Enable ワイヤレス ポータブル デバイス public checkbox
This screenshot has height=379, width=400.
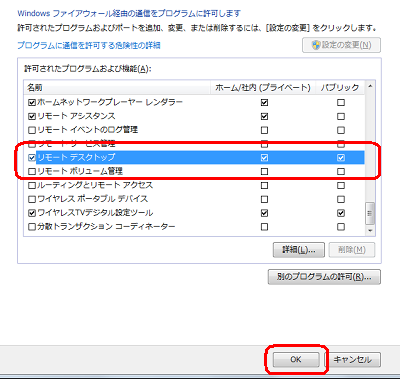point(341,199)
